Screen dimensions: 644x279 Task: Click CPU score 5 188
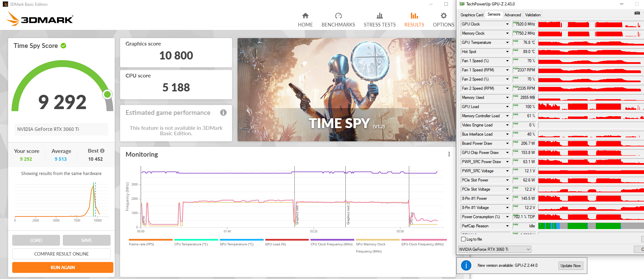[176, 87]
